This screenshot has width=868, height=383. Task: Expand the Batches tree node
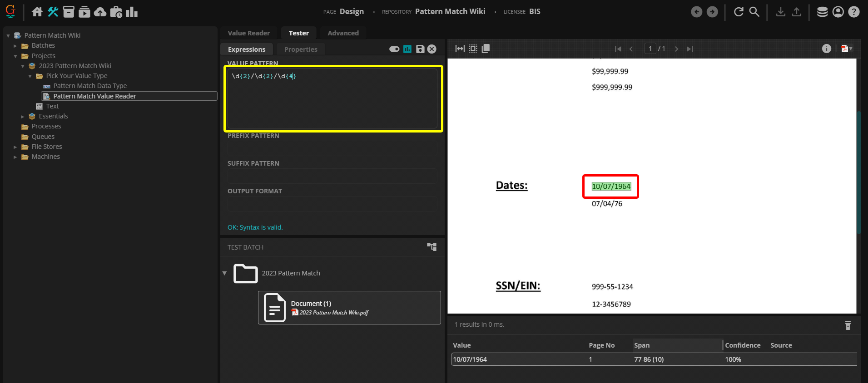point(15,46)
